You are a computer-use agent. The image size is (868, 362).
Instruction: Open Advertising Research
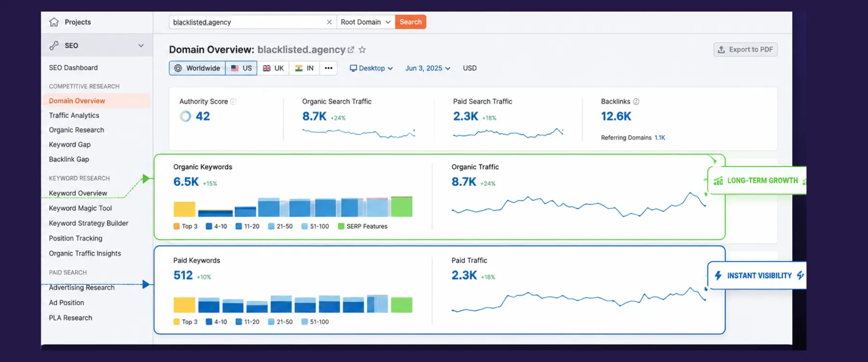click(82, 288)
